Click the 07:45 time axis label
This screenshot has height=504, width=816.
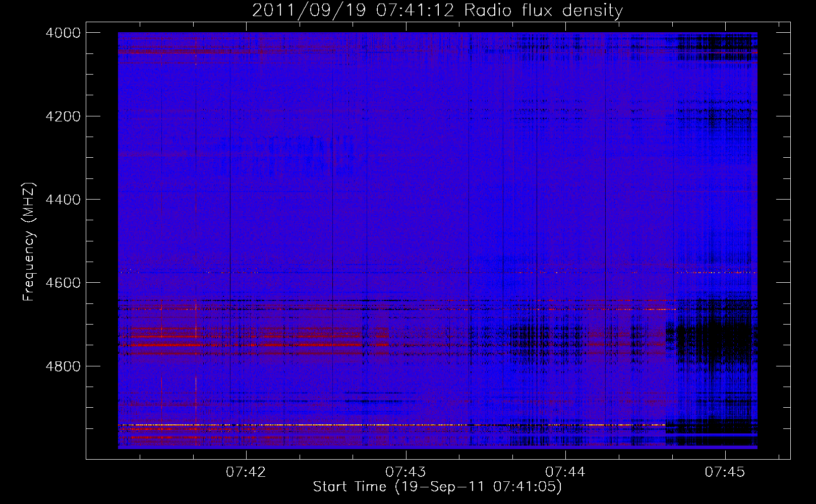pyautogui.click(x=725, y=472)
